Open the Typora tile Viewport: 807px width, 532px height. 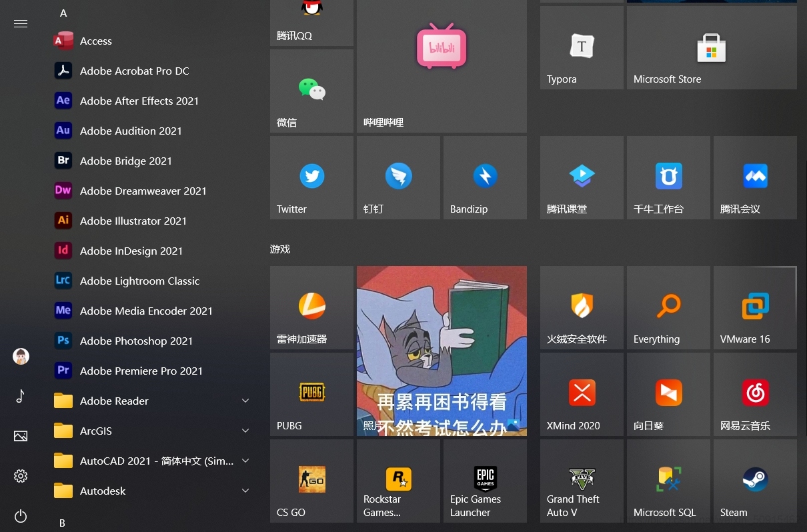tap(582, 47)
